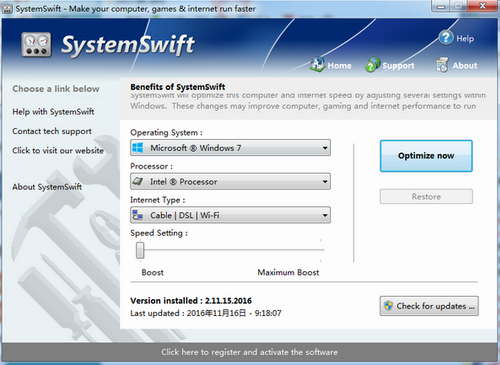Click the Check for updates button

click(429, 306)
